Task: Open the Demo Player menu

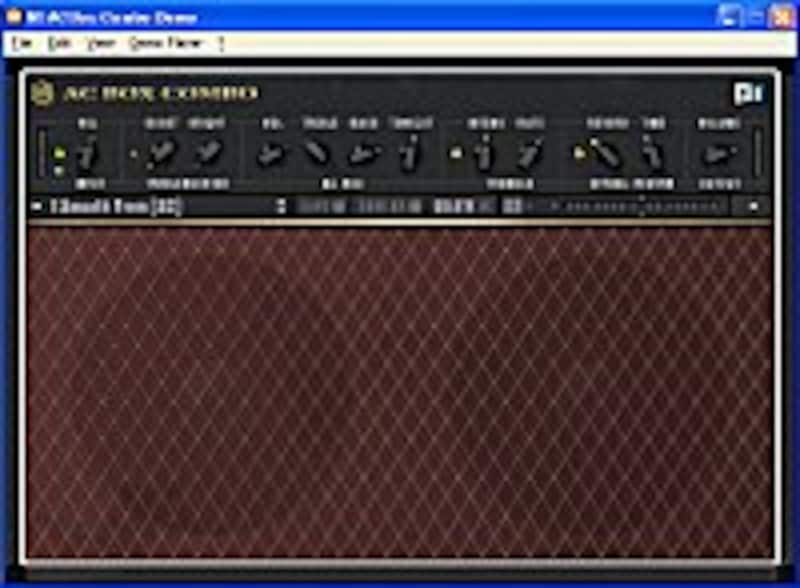Action: (x=166, y=43)
